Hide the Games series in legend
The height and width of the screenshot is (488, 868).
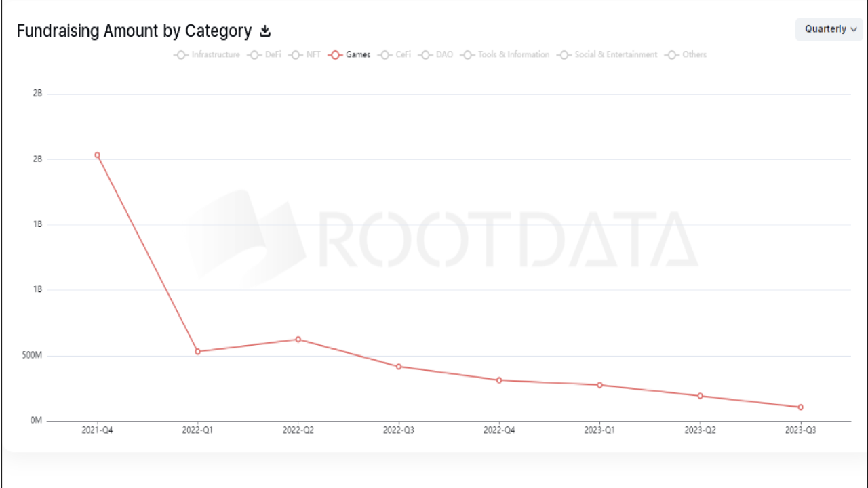(349, 55)
